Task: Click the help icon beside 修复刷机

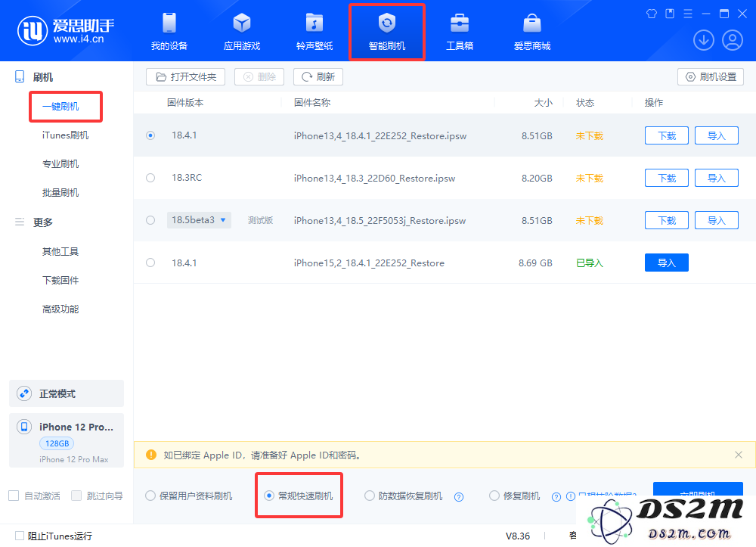Action: click(556, 497)
